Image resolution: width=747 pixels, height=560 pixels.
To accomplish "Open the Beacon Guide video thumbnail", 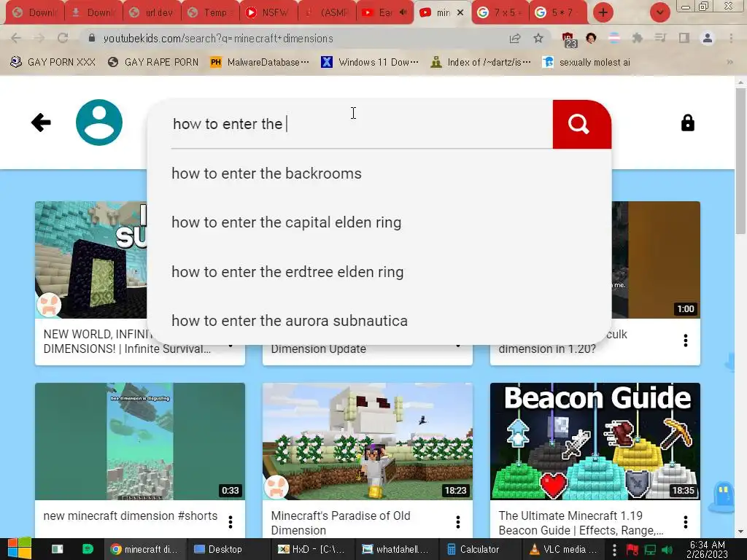I will point(595,441).
